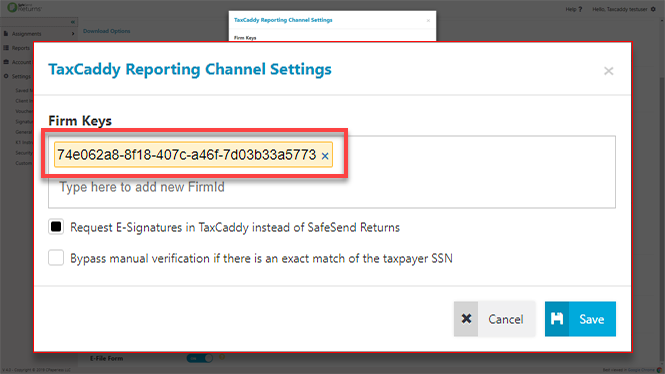Viewport: 665px width, 374px height.
Task: Collapse the left sidebar panel
Action: 73,22
